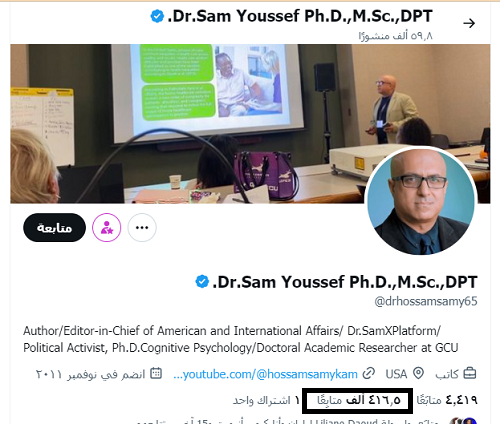Click the pink subscribe person-star icon

pos(107,228)
